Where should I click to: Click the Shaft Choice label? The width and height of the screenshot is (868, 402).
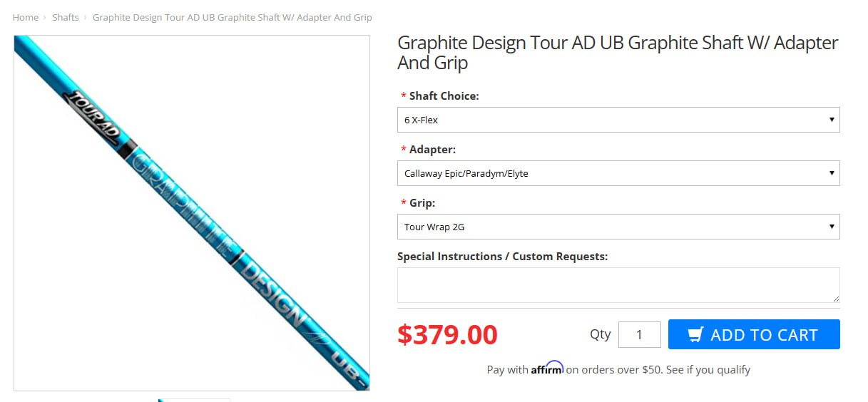pos(444,96)
